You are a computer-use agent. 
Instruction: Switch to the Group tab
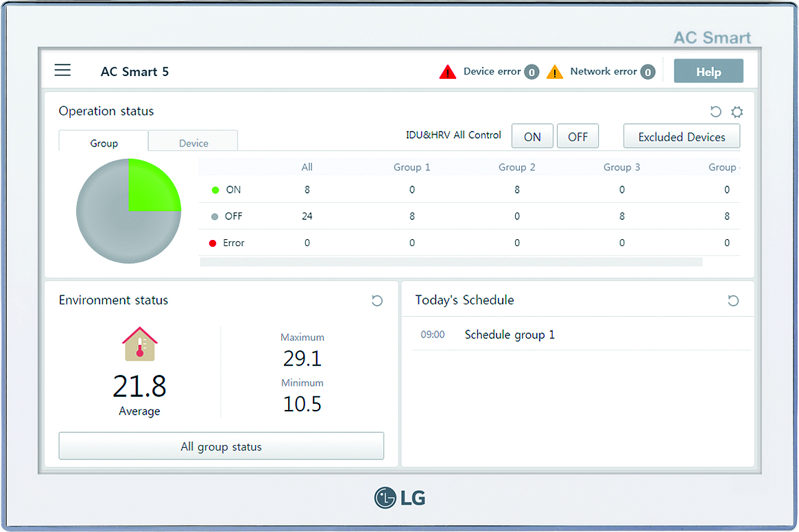(103, 143)
